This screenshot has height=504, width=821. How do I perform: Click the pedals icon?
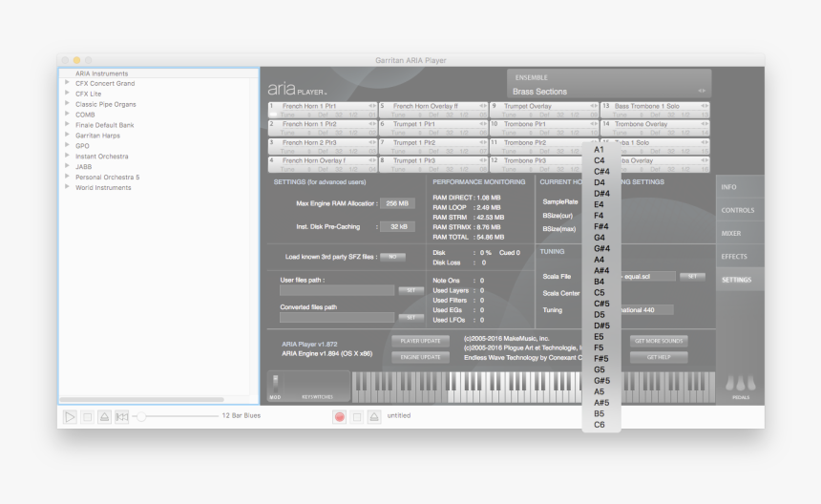point(741,384)
